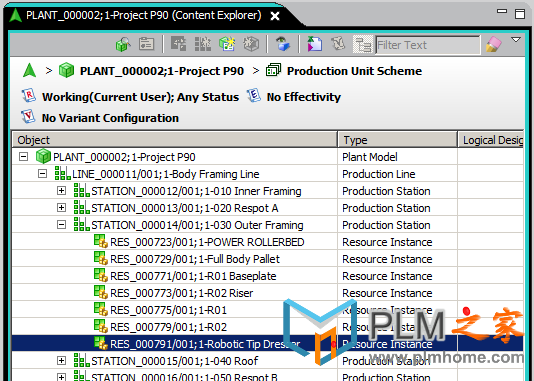Click the LINE_000011 production line icon
Viewport: 534px width, 381px height.
[x=63, y=173]
